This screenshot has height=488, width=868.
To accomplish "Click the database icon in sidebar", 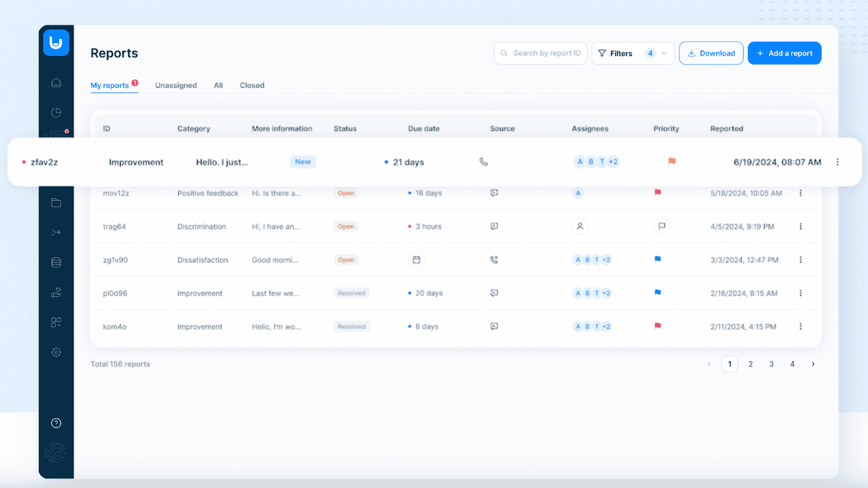I will (x=56, y=262).
